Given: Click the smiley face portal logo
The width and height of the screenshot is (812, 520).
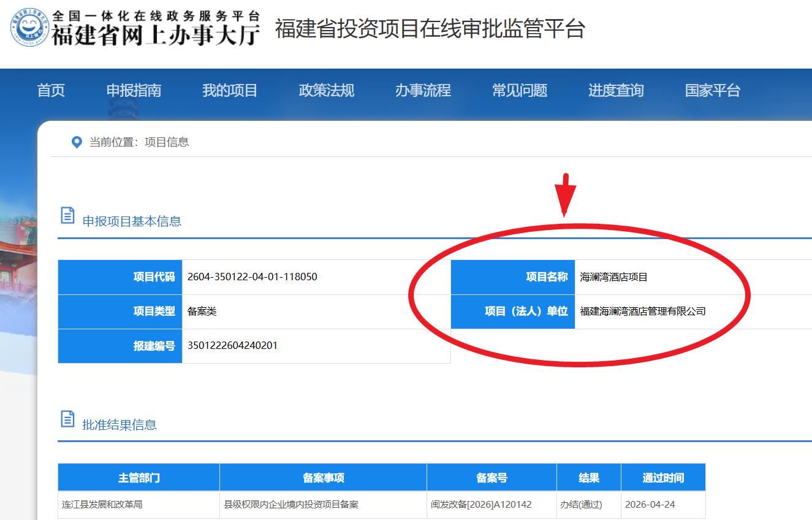Looking at the screenshot, I should 29,28.
